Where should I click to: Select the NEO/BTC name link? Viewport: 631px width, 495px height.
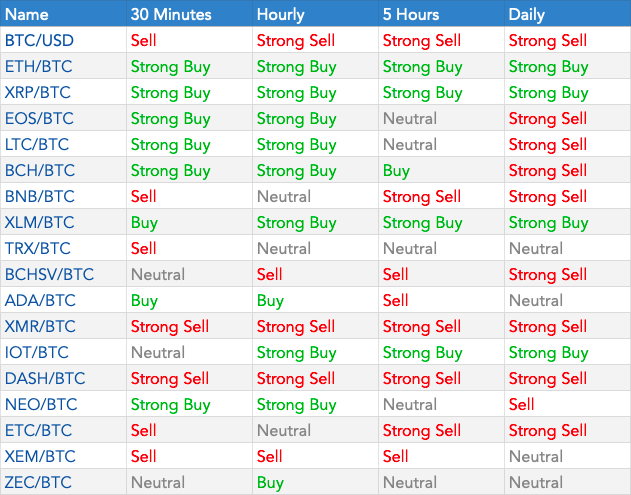click(x=41, y=404)
